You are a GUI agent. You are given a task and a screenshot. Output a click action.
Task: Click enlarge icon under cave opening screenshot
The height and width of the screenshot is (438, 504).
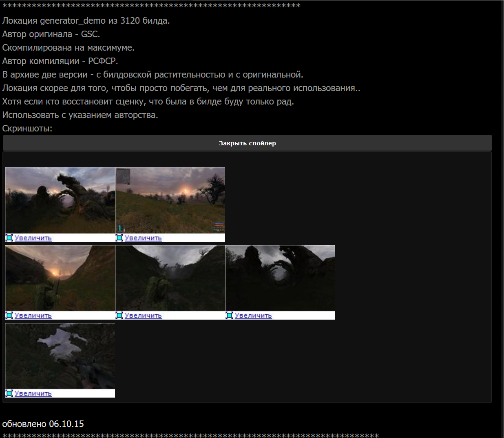coord(9,393)
